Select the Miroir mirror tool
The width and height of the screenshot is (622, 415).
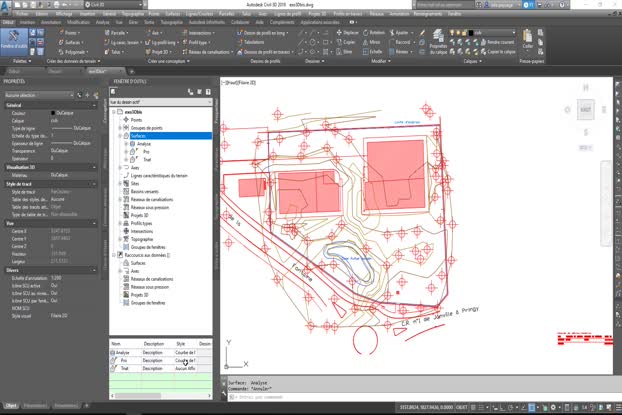(x=372, y=42)
